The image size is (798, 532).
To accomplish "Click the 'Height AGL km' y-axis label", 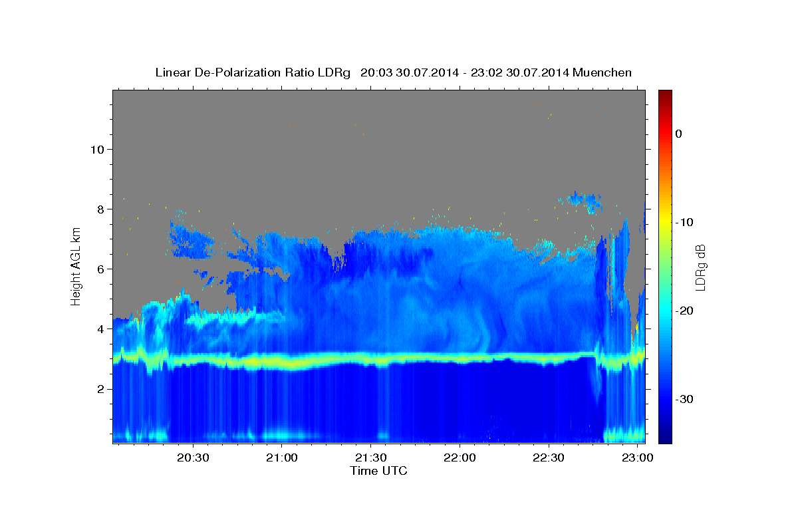I will (x=76, y=266).
